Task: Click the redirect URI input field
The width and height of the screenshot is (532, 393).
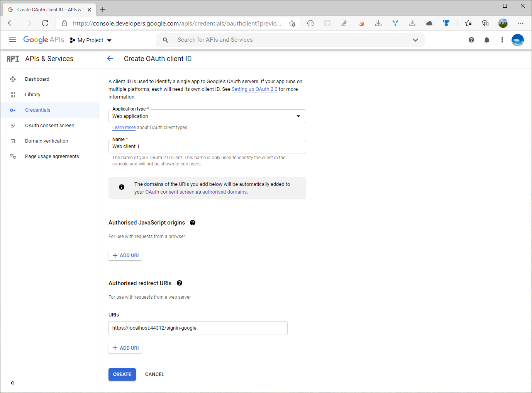Action: pyautogui.click(x=198, y=328)
